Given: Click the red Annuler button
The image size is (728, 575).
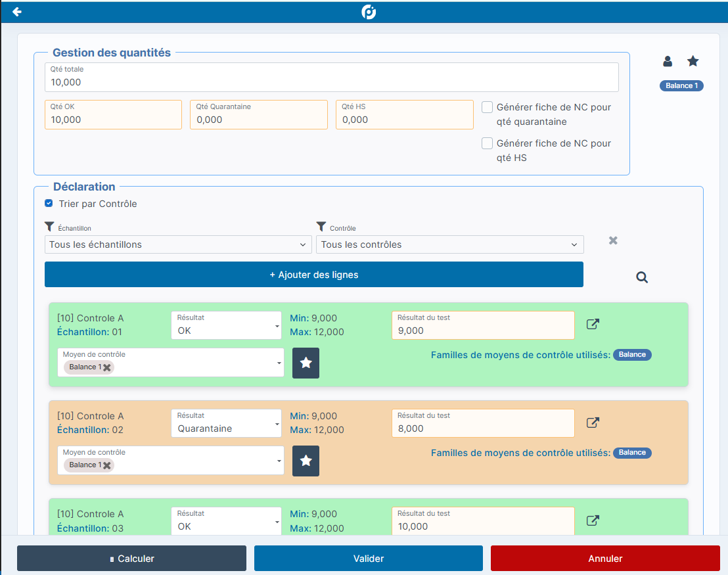Looking at the screenshot, I should pos(605,559).
